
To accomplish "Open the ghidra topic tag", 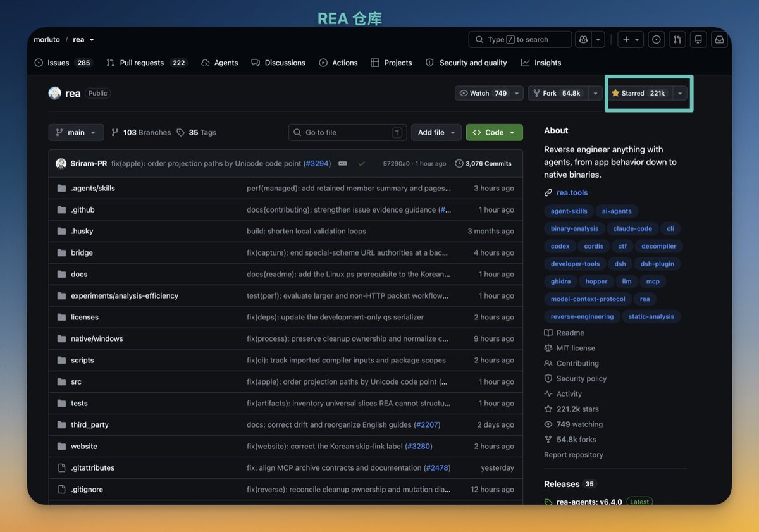I will click(x=560, y=281).
